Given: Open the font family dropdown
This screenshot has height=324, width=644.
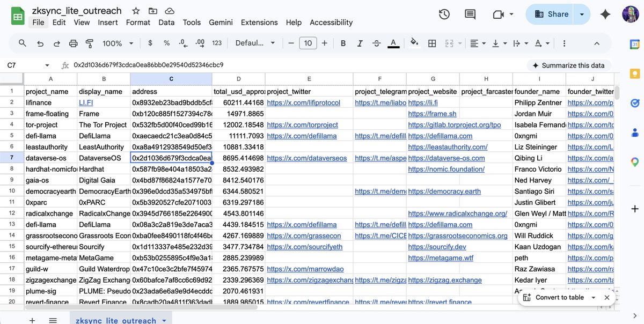Looking at the screenshot, I should [x=255, y=43].
